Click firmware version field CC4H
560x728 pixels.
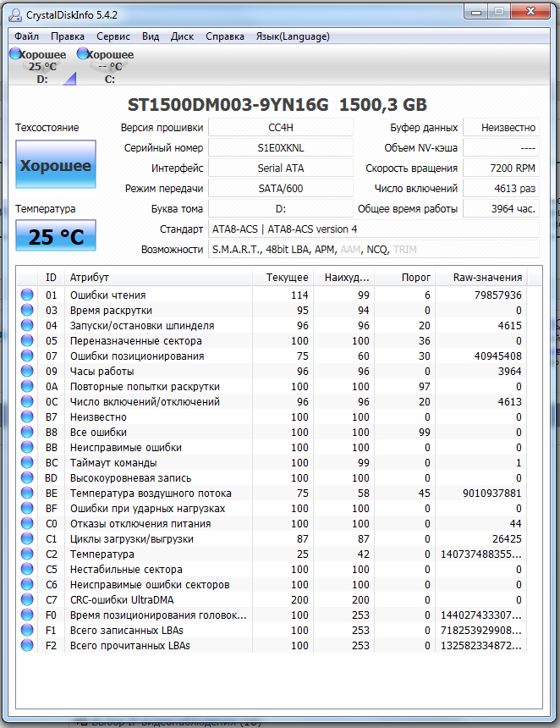[281, 127]
